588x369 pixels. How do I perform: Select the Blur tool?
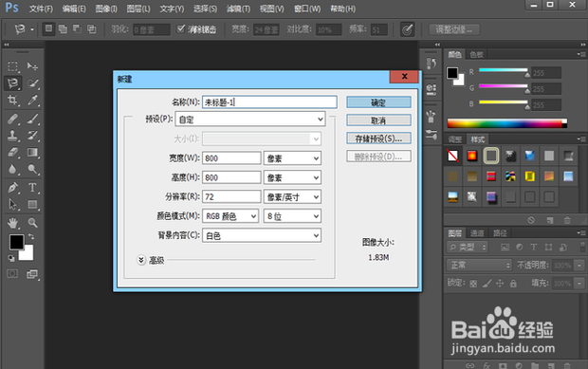point(12,169)
